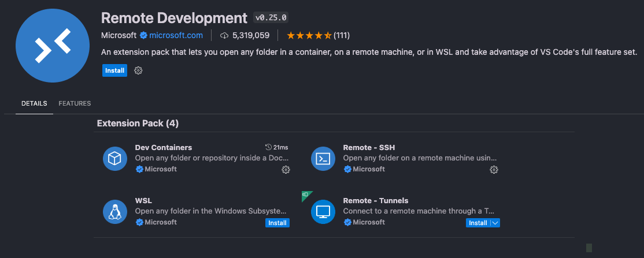
Task: Open the gear settings for Dev Containers
Action: [x=286, y=170]
